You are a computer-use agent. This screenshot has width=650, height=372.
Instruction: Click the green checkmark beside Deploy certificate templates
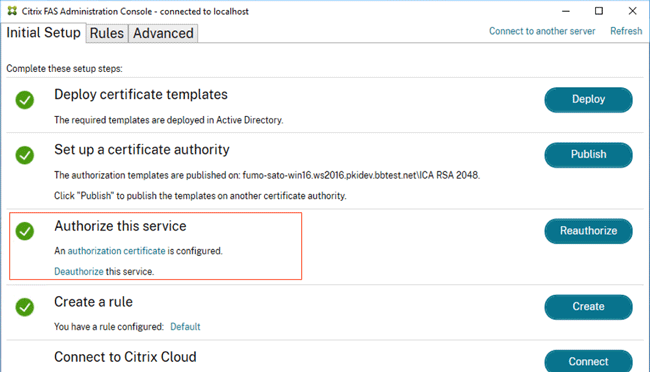(x=25, y=100)
